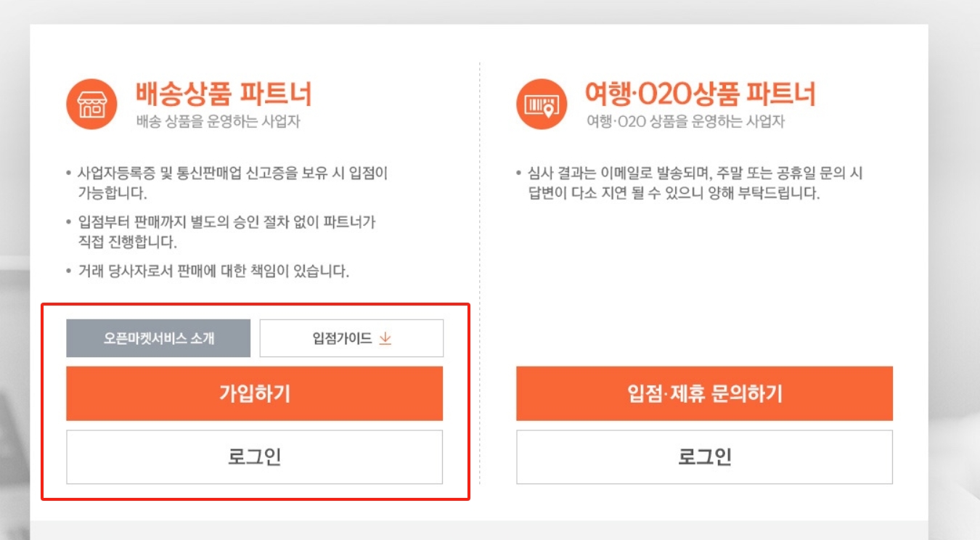Click 로그인 under 배송상품 파트너
The width and height of the screenshot is (980, 540).
(254, 457)
